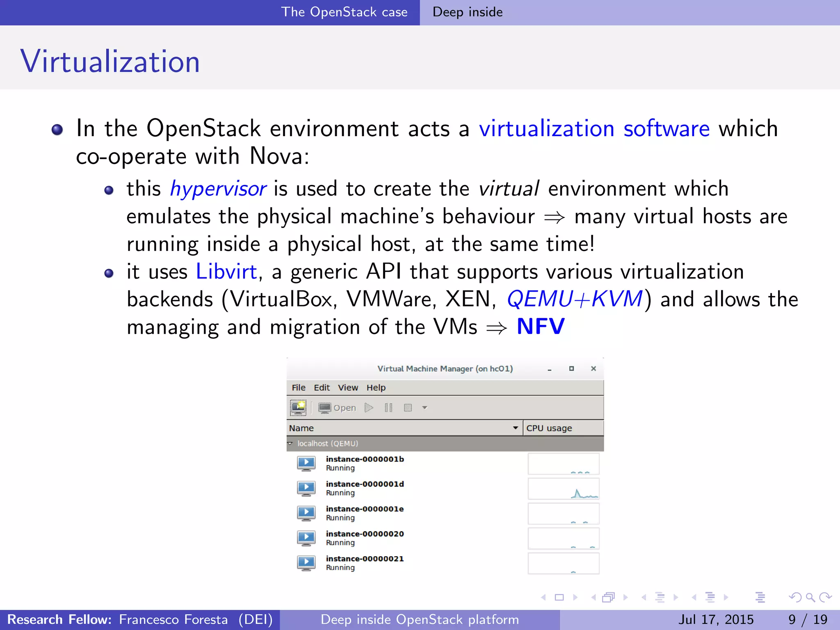Click the 'Jul 17, 2015' date footer

point(716,619)
